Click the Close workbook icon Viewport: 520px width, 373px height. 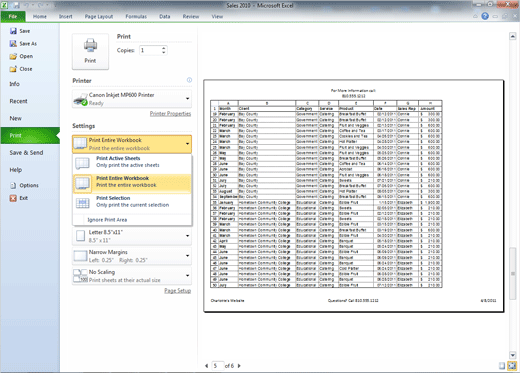pos(13,69)
